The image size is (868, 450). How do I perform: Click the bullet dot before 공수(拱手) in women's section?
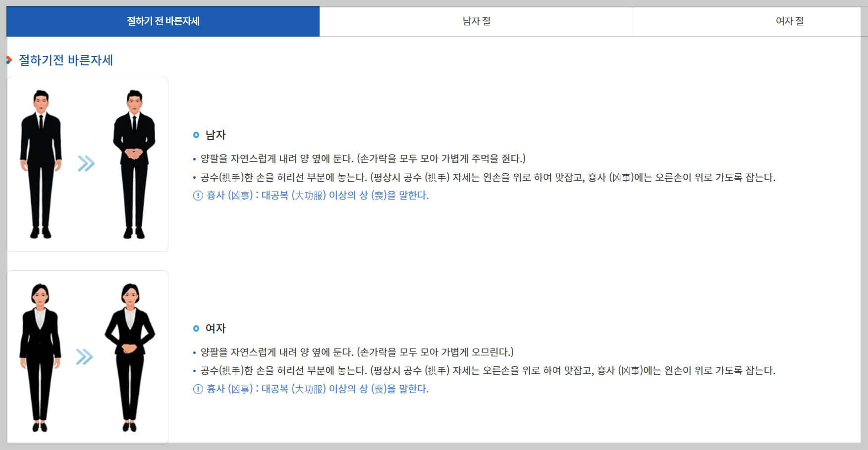click(x=193, y=371)
